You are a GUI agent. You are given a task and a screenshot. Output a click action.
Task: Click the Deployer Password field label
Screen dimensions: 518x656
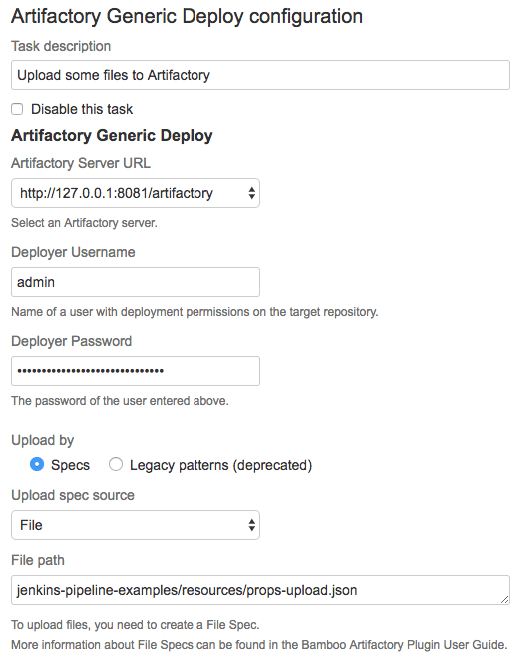[72, 341]
